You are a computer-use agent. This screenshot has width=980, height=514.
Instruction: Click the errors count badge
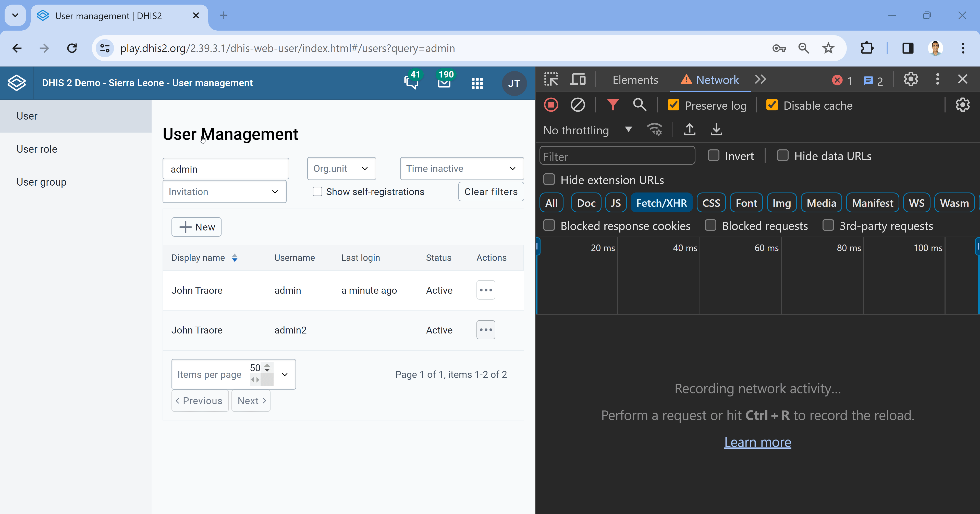[x=842, y=80]
